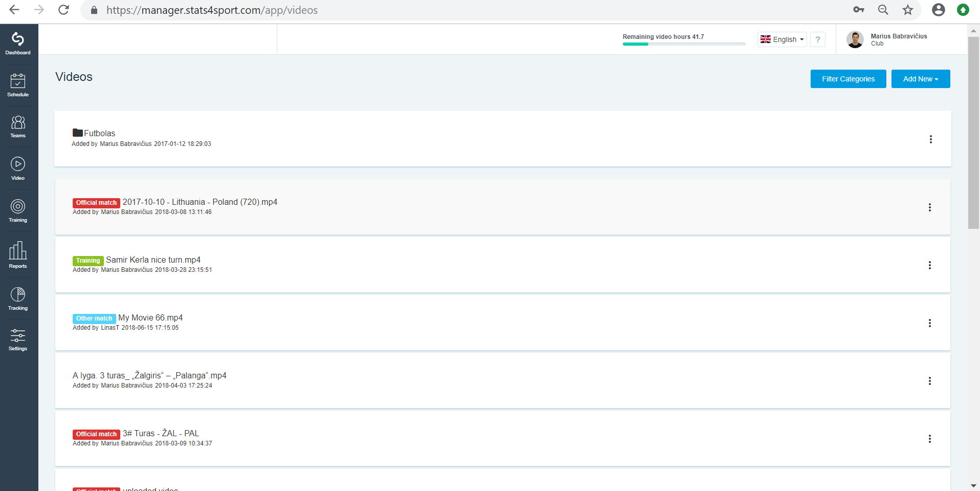980x491 pixels.
Task: Open options menu for A lyga 3 turas video
Action: click(x=929, y=381)
